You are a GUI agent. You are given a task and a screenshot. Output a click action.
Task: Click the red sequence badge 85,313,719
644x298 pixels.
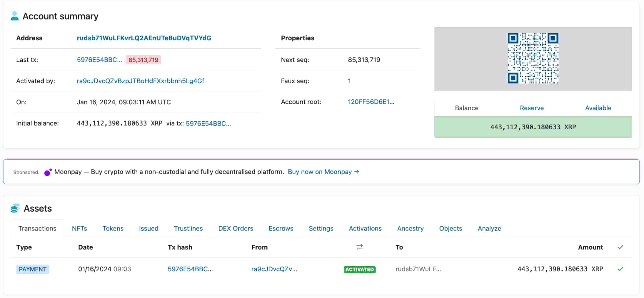[x=143, y=60]
